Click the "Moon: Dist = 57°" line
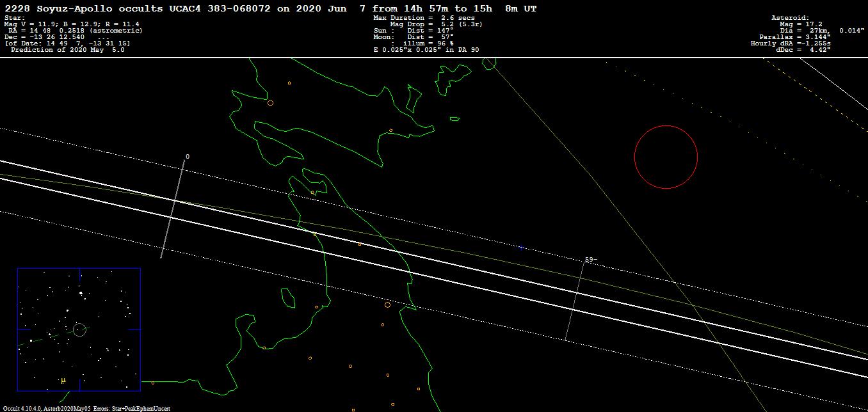Image resolution: width=868 pixels, height=412 pixels. pyautogui.click(x=414, y=36)
